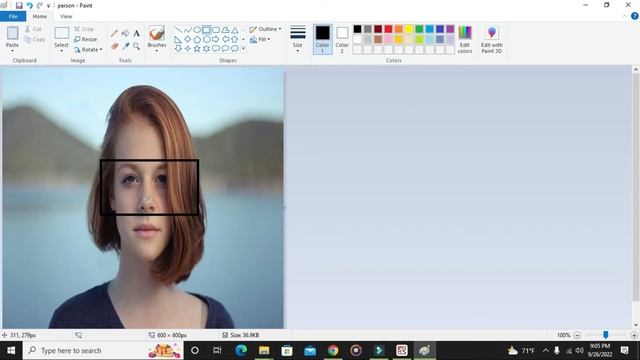Open Microsoft Edge from the taskbar

pos(241,350)
